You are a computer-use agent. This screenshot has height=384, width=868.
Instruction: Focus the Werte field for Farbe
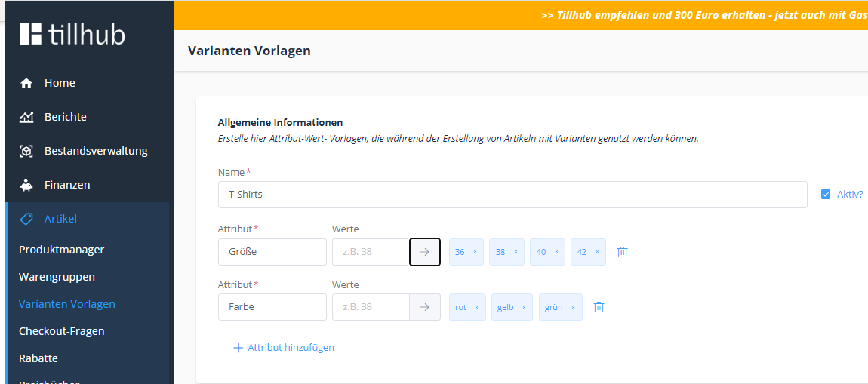click(371, 307)
